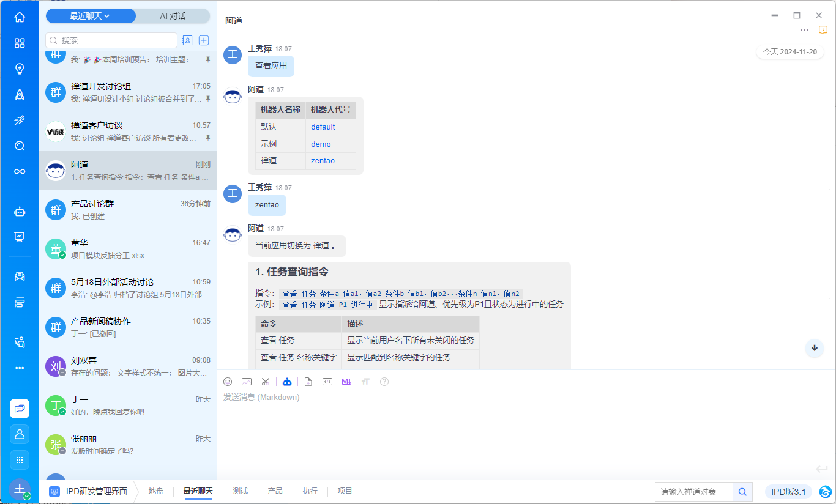
Task: Switch to the 测试 tab in bottom bar
Action: coord(241,491)
